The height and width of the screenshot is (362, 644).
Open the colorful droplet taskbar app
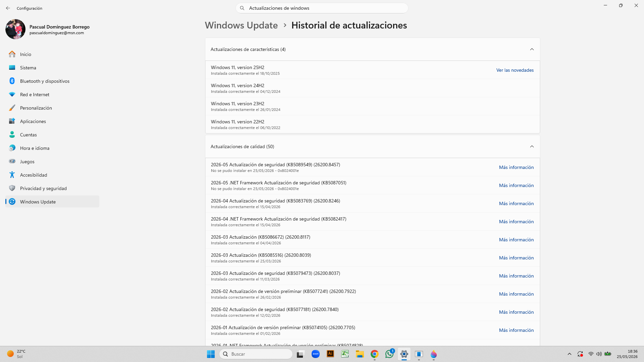click(434, 354)
